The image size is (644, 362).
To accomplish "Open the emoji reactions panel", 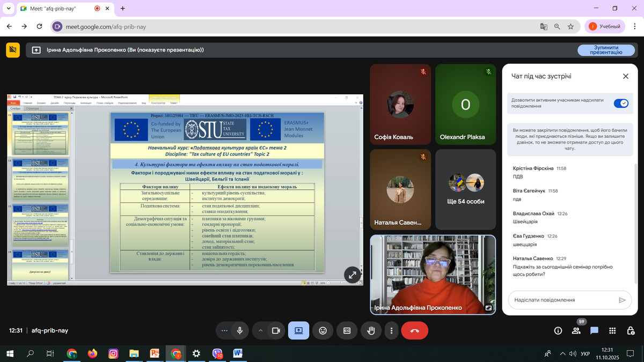I will coord(323,331).
